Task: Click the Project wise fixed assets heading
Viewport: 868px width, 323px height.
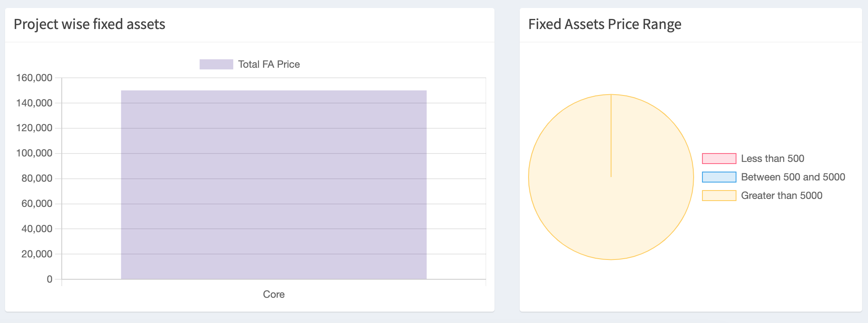Action: pyautogui.click(x=89, y=24)
